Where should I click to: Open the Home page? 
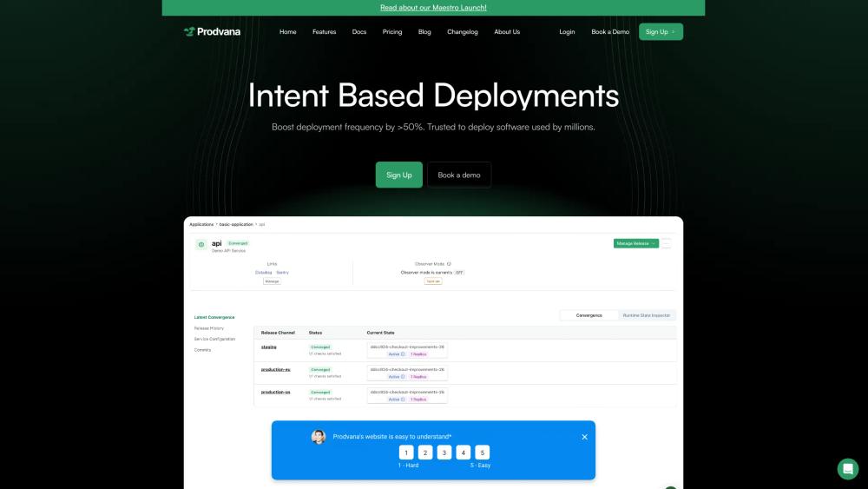[x=288, y=31]
